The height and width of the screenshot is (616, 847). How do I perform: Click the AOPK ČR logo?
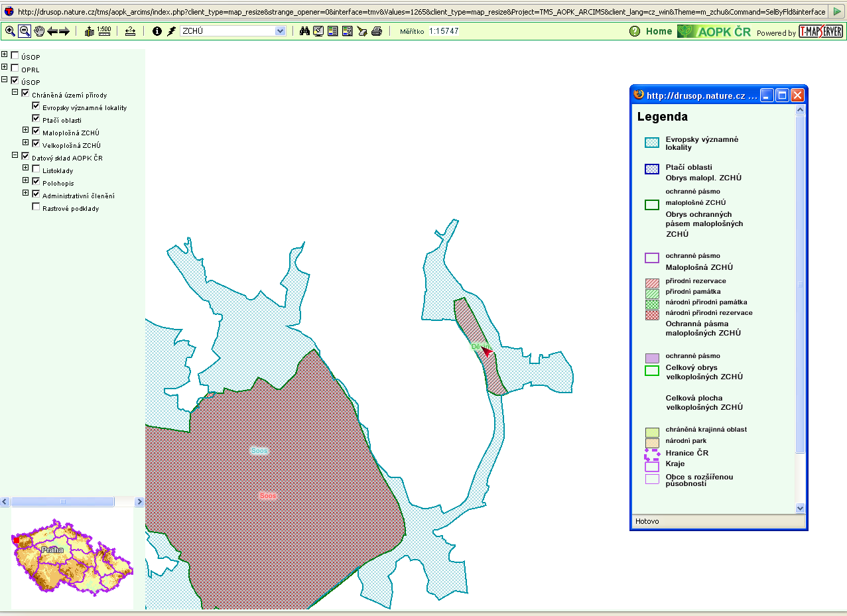pos(714,31)
